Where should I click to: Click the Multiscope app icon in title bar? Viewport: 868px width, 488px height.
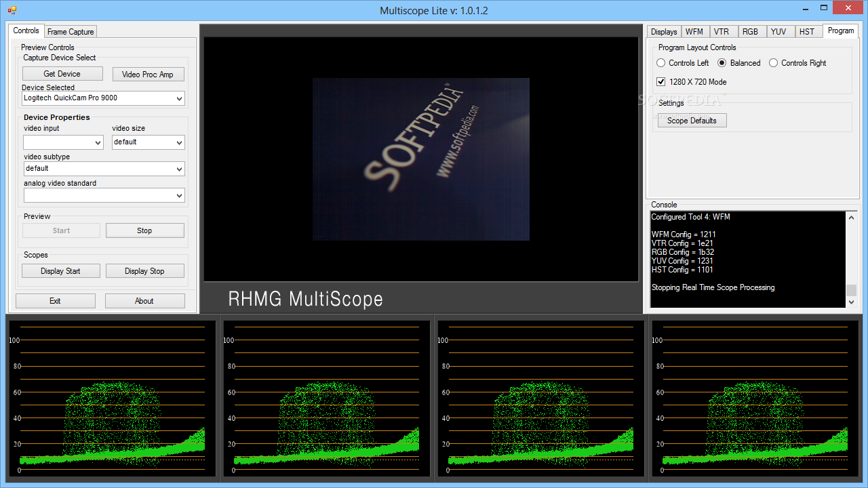(12, 10)
